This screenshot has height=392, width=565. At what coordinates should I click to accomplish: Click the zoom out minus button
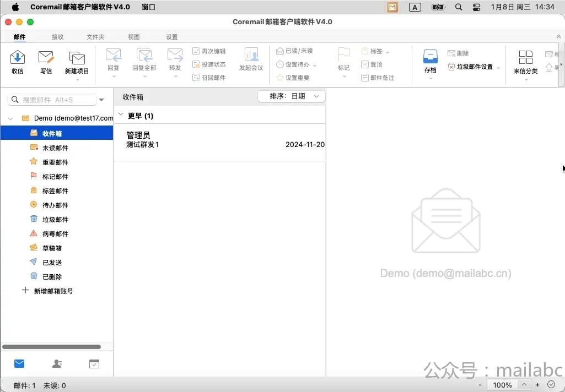pos(480,385)
